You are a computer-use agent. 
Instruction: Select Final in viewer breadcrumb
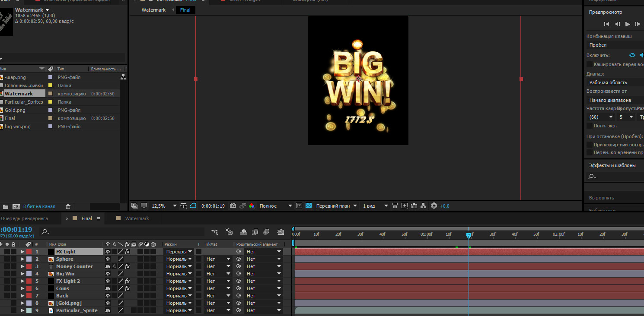(185, 10)
